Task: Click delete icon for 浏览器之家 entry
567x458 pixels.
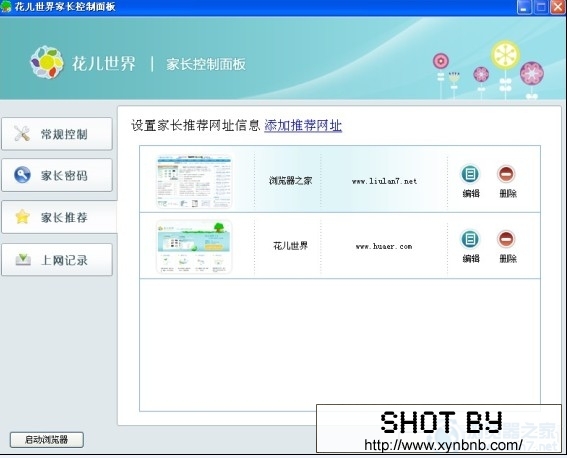Action: (506, 174)
